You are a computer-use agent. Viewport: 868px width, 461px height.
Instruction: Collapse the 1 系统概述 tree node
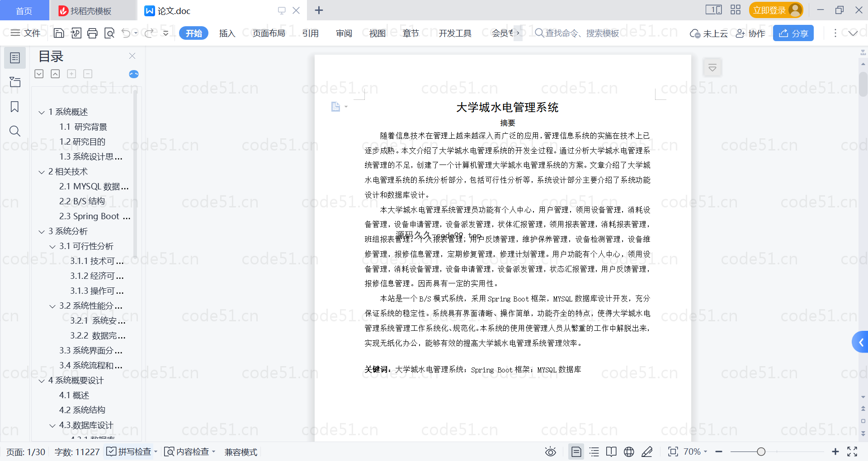[x=42, y=112]
